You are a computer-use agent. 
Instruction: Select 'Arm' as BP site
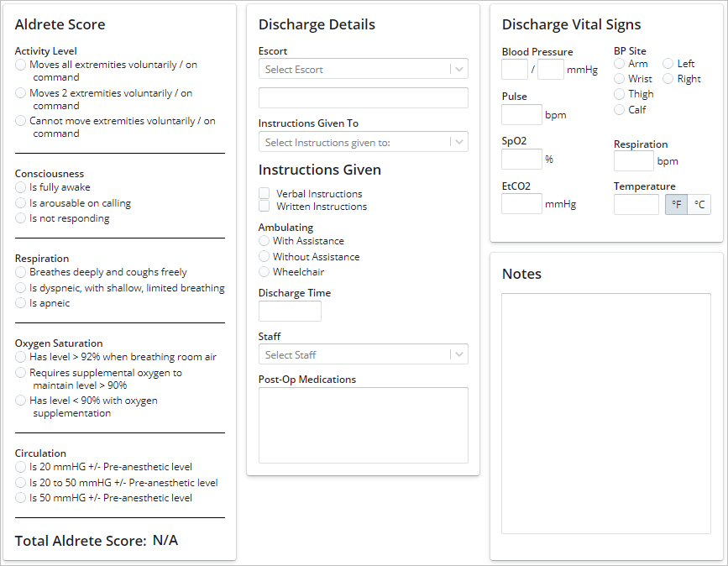tap(620, 64)
